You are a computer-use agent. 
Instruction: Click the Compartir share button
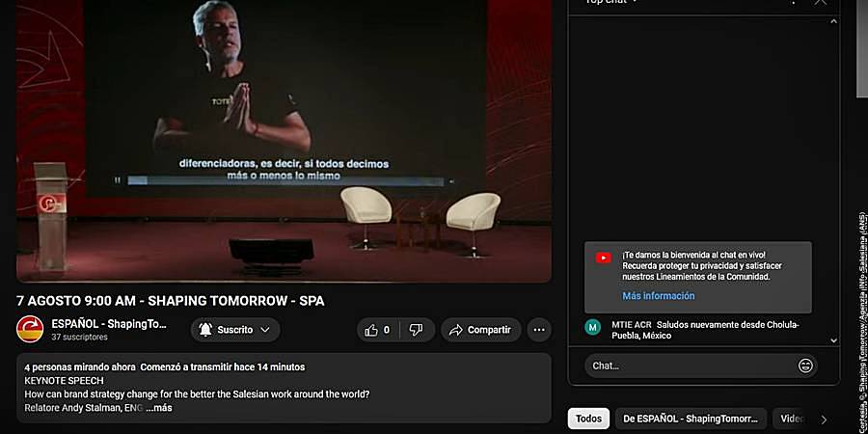pyautogui.click(x=481, y=330)
